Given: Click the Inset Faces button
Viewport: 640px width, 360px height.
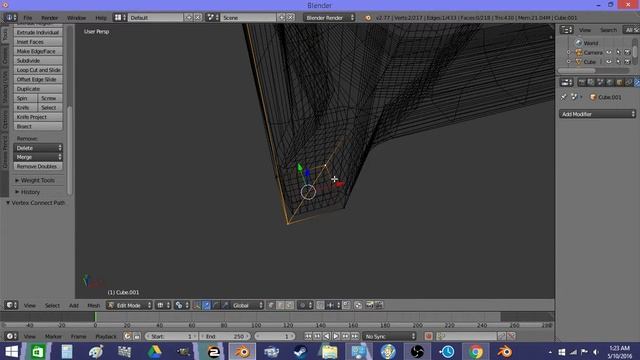Looking at the screenshot, I should [x=38, y=42].
